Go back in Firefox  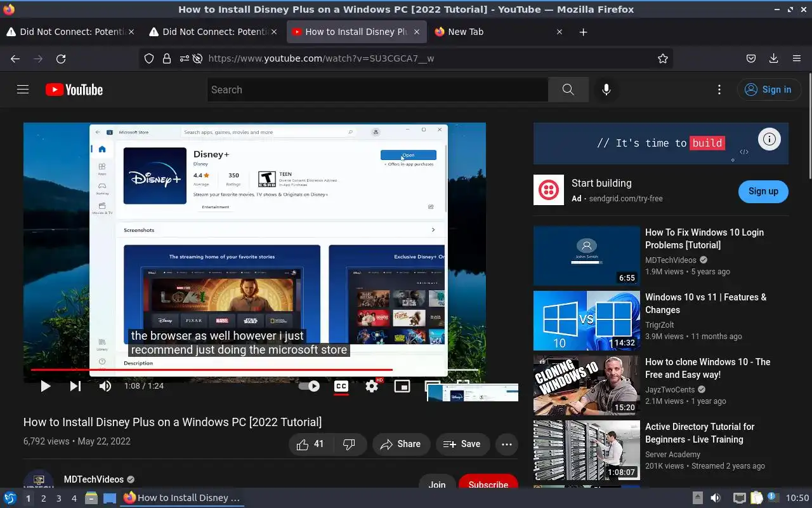[x=15, y=58]
